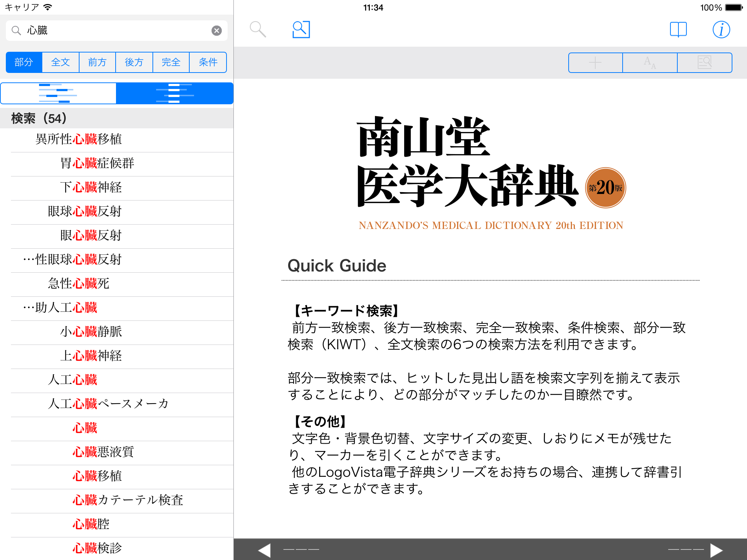Viewport: 747px width, 560px height.
Task: Select the 完全 search mode
Action: pyautogui.click(x=171, y=62)
